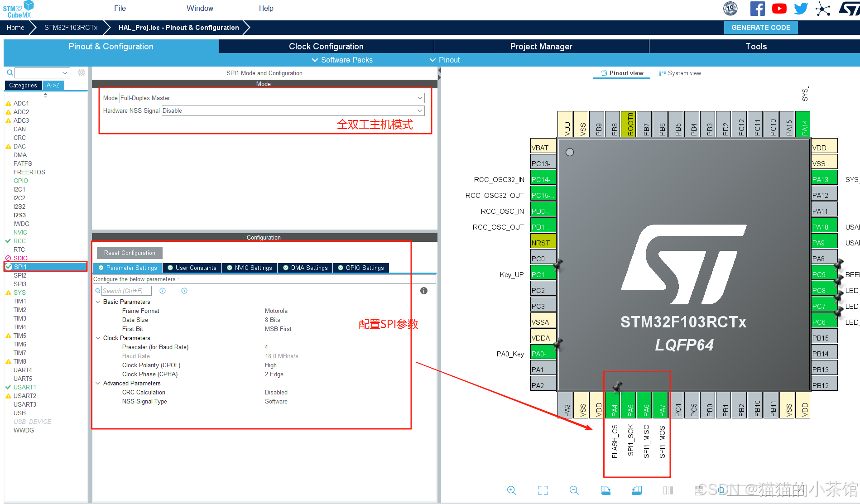The image size is (860, 504).
Task: Select GPIO in peripheral list
Action: click(21, 181)
